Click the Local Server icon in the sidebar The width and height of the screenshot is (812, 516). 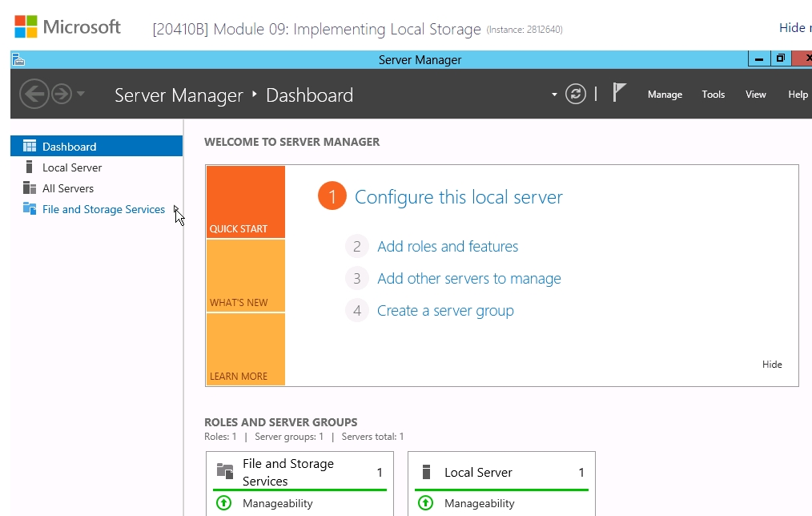[29, 167]
